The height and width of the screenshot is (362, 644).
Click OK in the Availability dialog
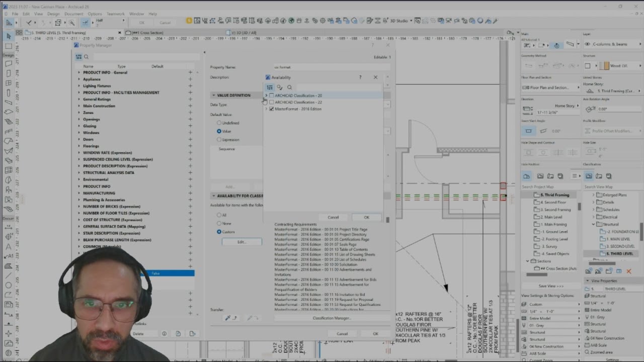coord(366,217)
